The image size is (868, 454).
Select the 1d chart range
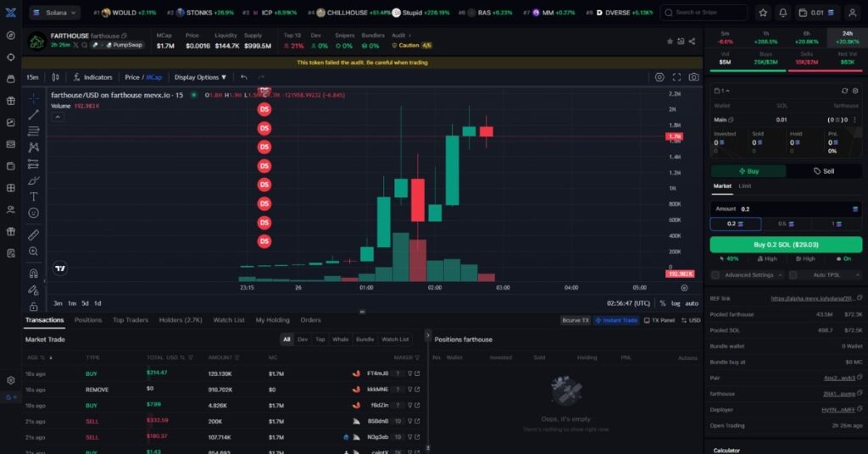click(97, 303)
